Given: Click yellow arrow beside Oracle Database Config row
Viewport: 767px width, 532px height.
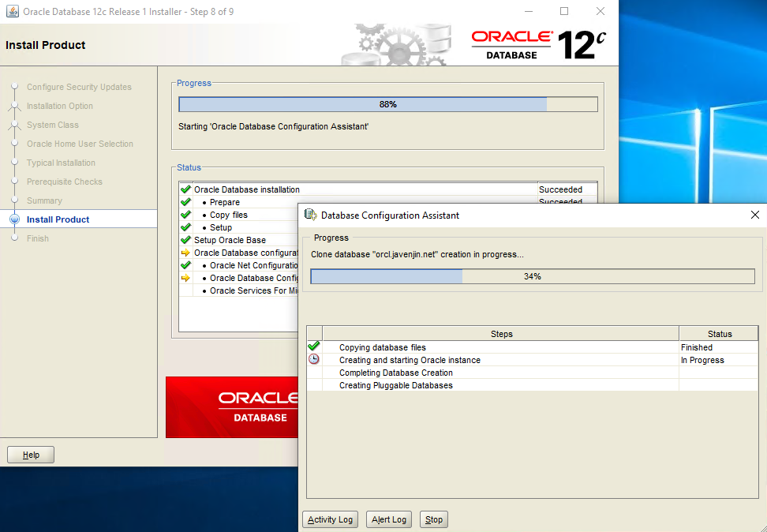Looking at the screenshot, I should 185,278.
